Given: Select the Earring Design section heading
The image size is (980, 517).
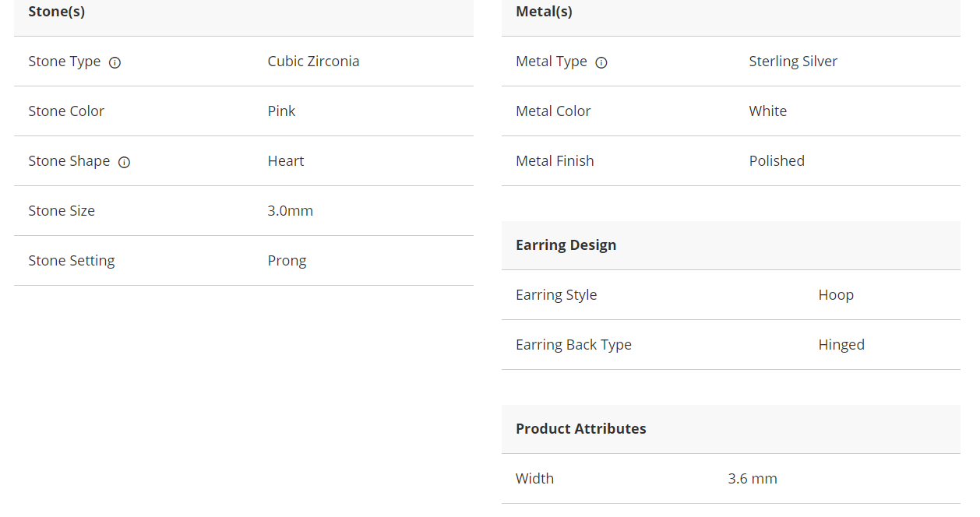Looking at the screenshot, I should pyautogui.click(x=566, y=245).
